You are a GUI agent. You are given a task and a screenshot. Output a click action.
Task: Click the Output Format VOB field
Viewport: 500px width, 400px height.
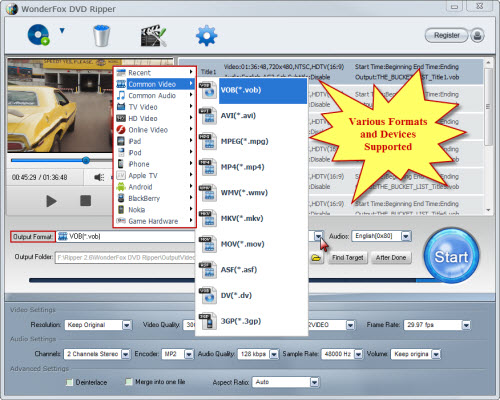pyautogui.click(x=125, y=236)
